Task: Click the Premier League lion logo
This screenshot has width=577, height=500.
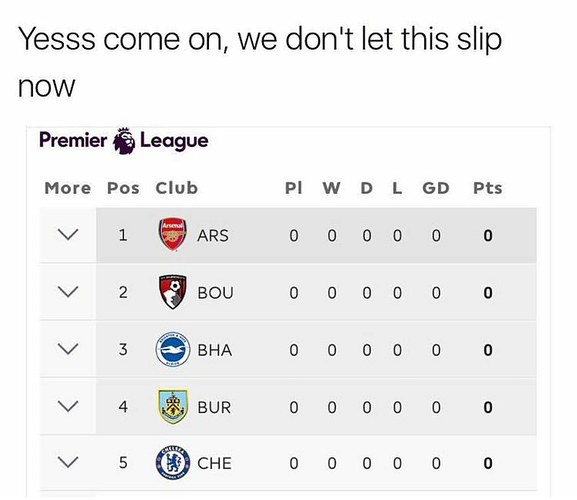Action: point(124,141)
